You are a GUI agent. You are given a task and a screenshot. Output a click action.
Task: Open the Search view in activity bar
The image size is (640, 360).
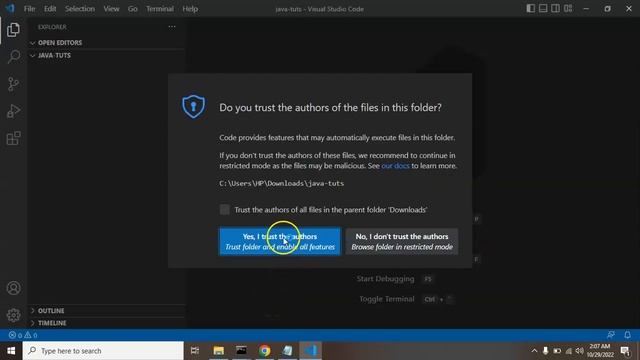[13, 57]
